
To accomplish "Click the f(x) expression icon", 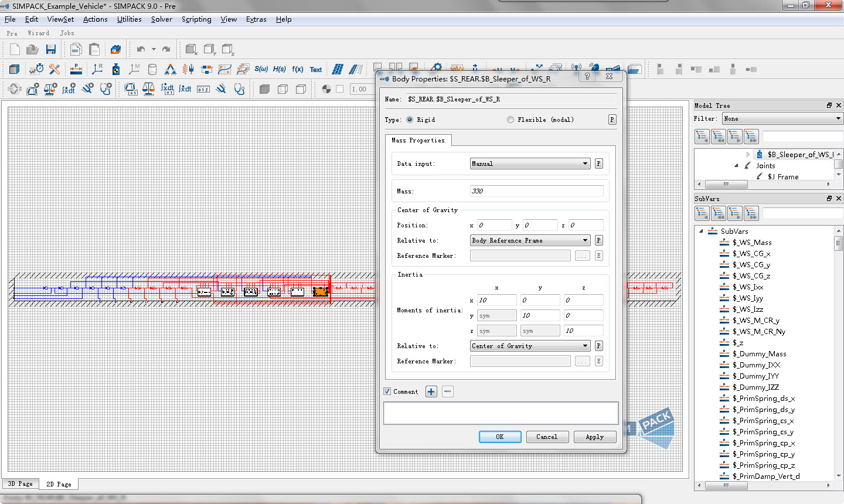I will (x=298, y=69).
